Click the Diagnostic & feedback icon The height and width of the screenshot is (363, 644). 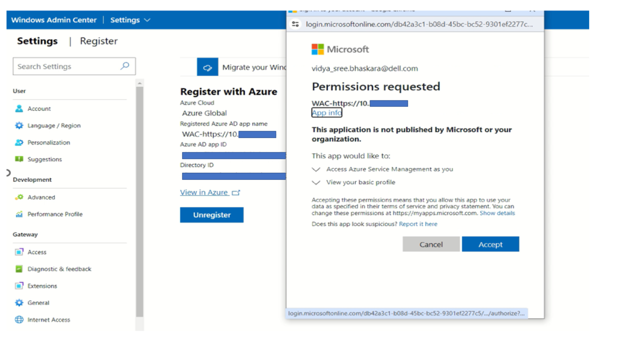[x=19, y=269]
